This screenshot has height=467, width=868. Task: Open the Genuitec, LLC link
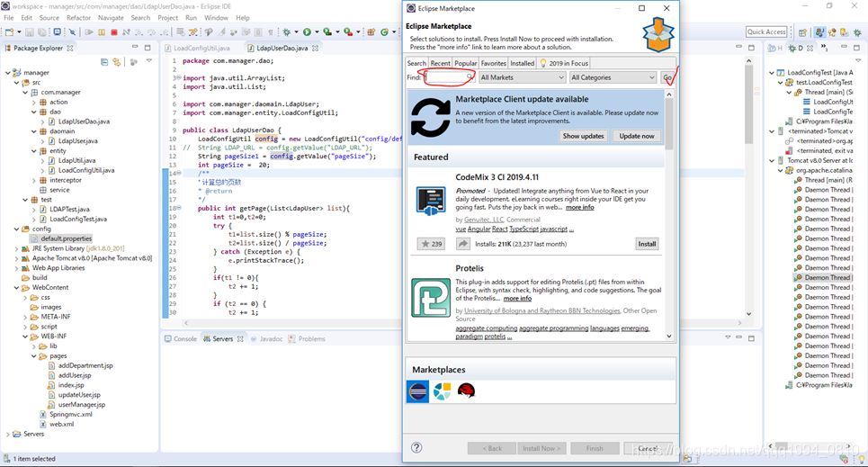[x=484, y=220]
